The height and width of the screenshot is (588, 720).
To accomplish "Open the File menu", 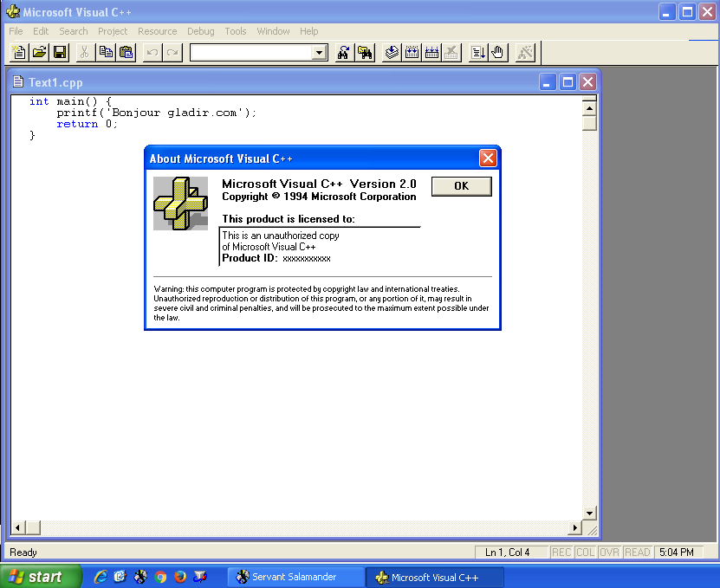I will point(16,31).
